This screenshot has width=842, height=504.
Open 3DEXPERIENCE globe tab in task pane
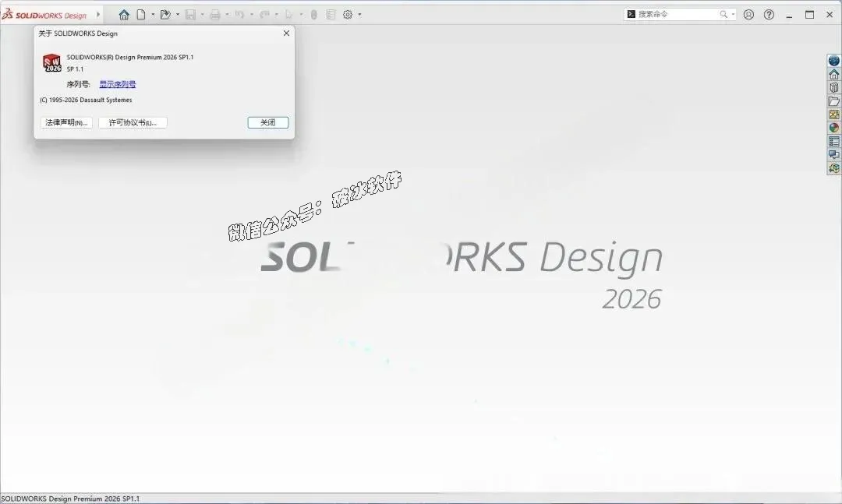tap(834, 61)
